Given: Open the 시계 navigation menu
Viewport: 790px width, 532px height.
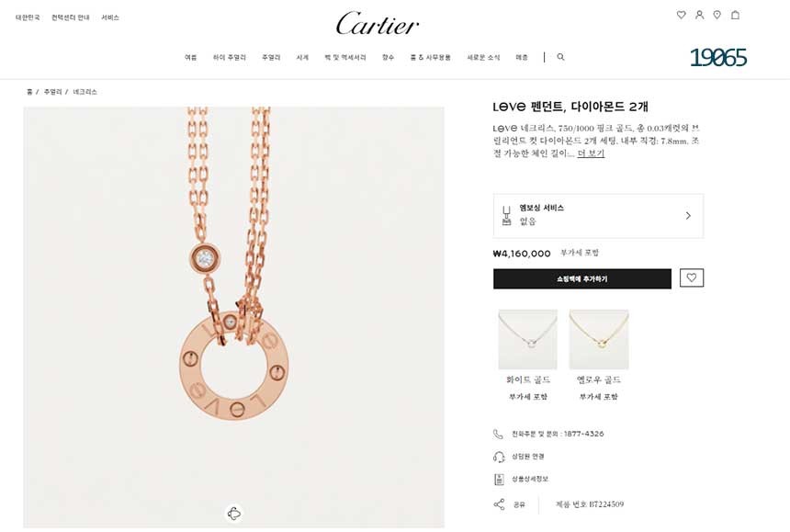Looking at the screenshot, I should click(302, 58).
